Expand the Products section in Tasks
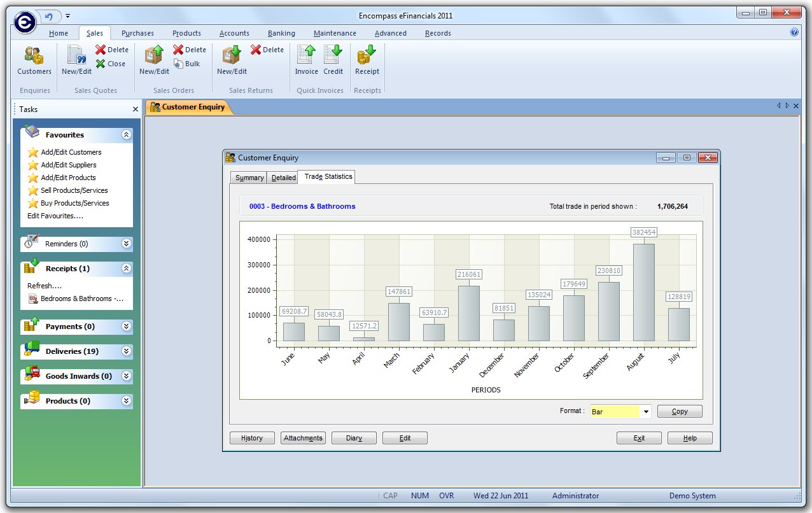 point(126,401)
